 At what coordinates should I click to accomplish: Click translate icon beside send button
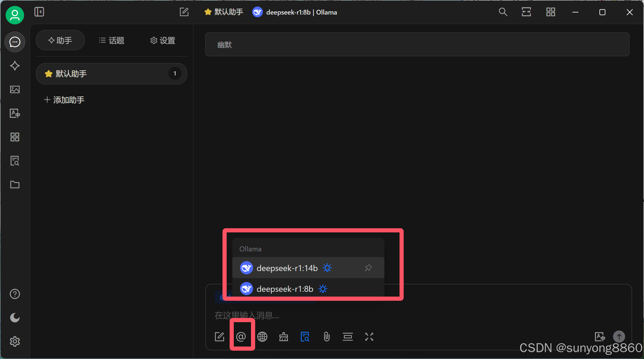pos(600,337)
